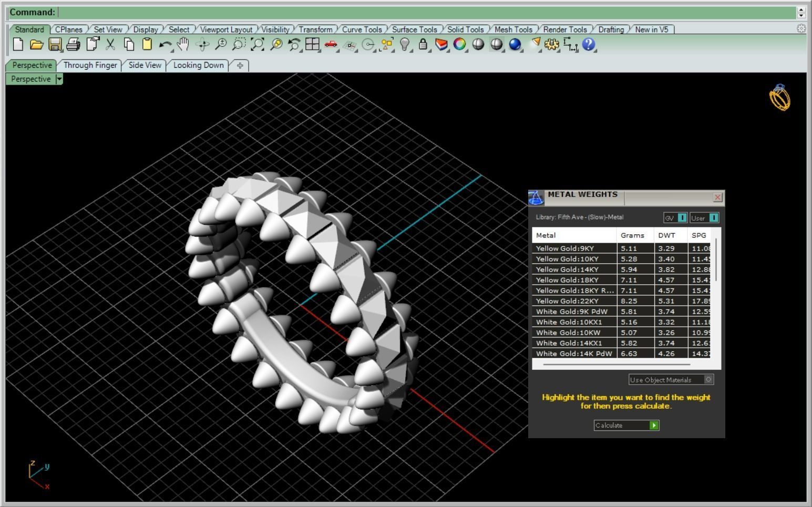812x507 pixels.
Task: Open the color wheel Object Properties icon
Action: click(x=460, y=45)
